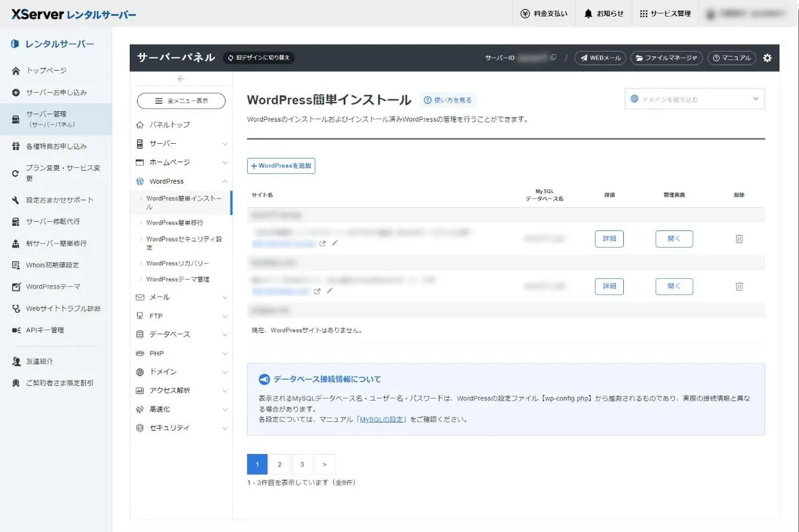Expand the FTP menu section
The image size is (799, 532).
[x=181, y=316]
